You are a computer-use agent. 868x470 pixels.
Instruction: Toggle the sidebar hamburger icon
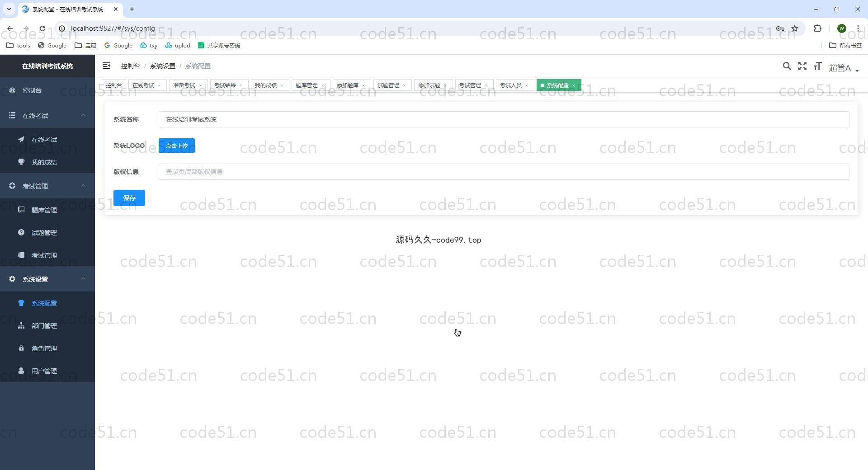pos(106,66)
